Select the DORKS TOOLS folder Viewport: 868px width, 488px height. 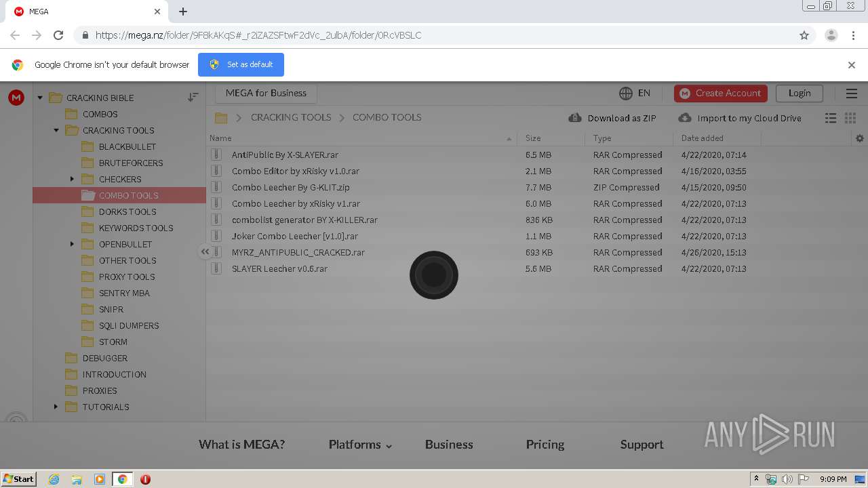(x=127, y=211)
